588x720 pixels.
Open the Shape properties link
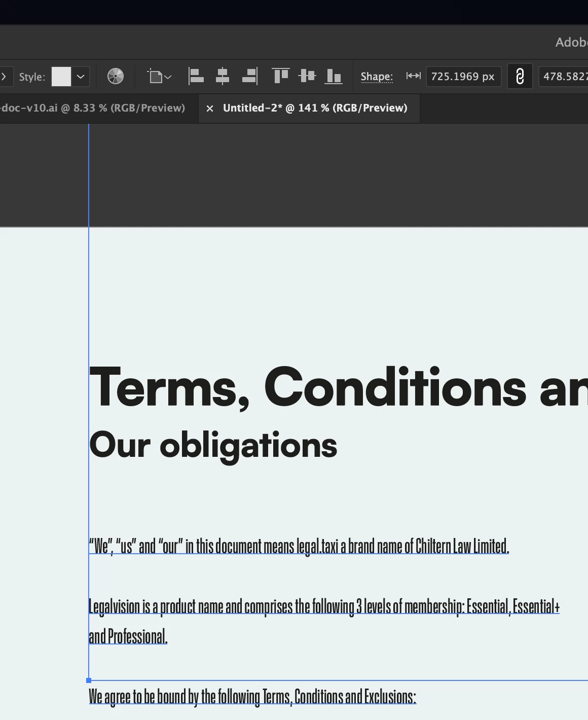377,77
